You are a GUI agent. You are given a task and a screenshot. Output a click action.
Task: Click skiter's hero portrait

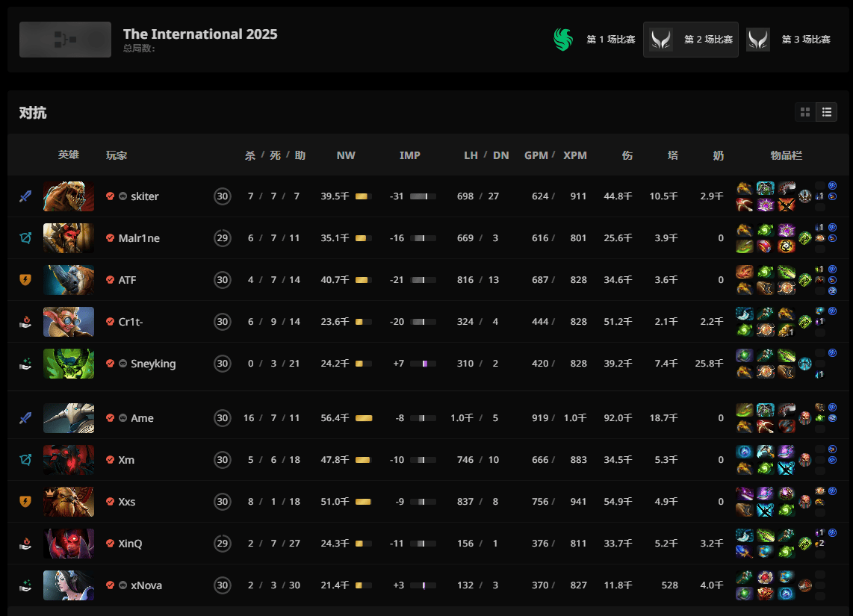[69, 196]
